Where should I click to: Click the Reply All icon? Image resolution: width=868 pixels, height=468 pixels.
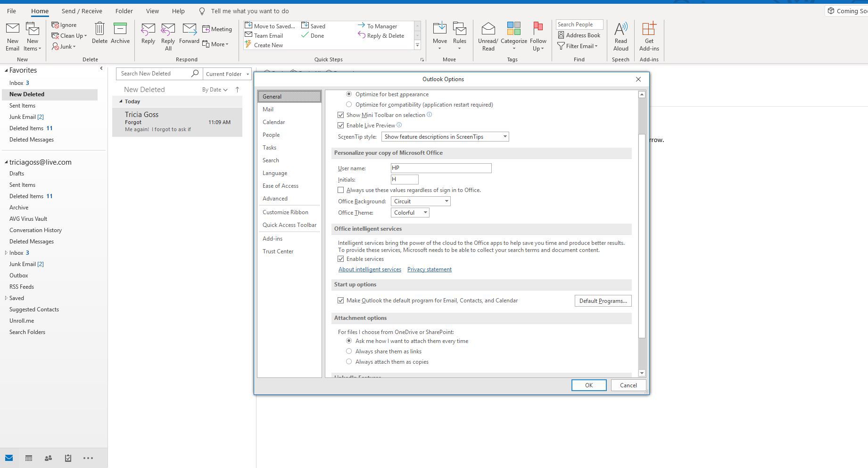168,29
